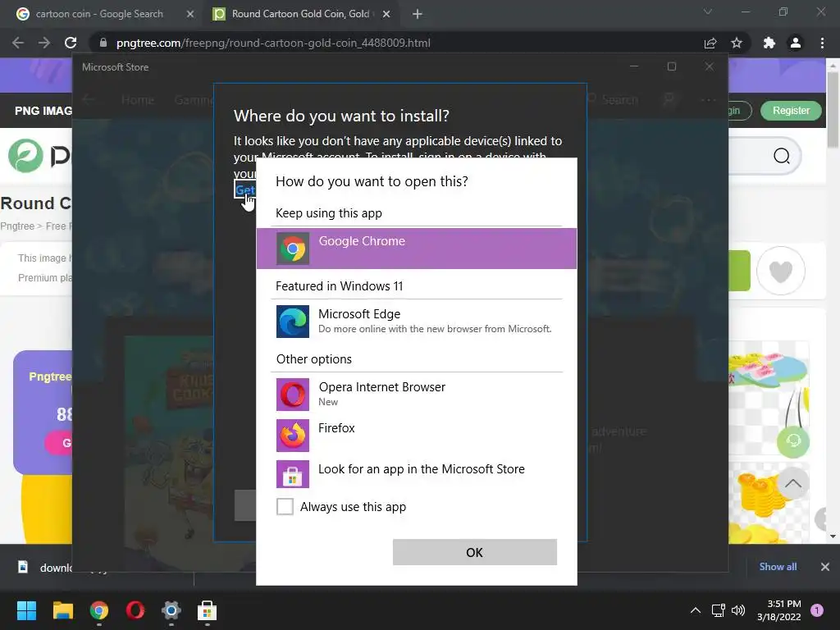The height and width of the screenshot is (630, 840).
Task: Select Firefox from other options
Action: pos(416,435)
